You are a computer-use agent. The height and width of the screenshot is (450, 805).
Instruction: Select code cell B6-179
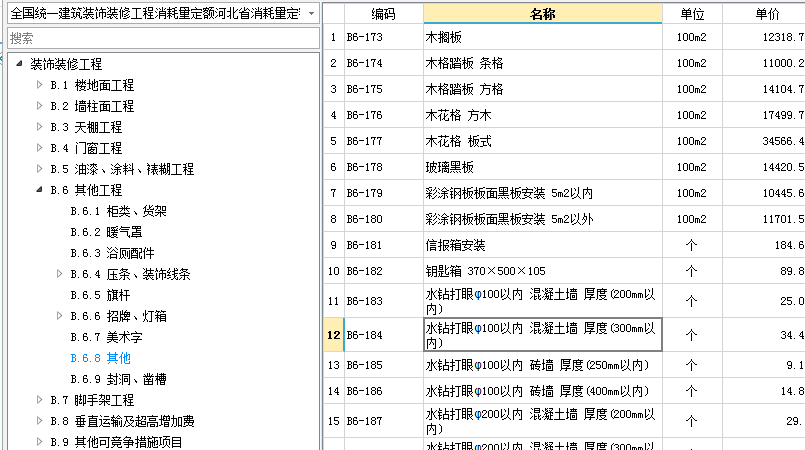pos(384,193)
